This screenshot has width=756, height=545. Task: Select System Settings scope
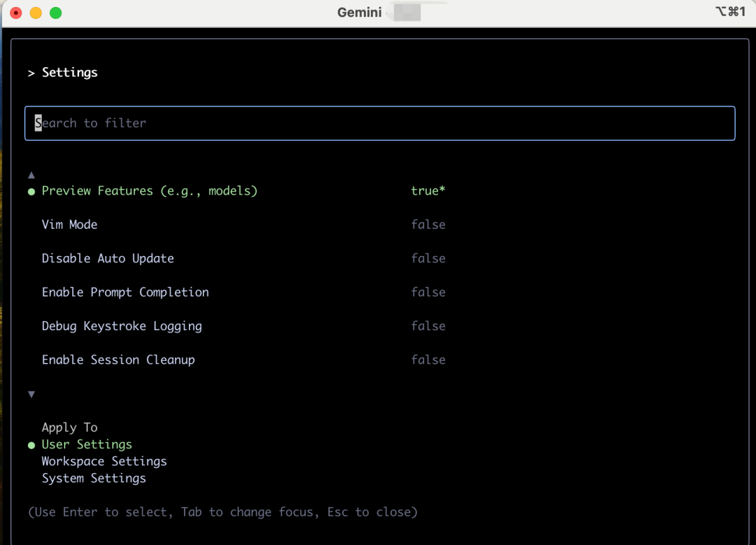[94, 479]
